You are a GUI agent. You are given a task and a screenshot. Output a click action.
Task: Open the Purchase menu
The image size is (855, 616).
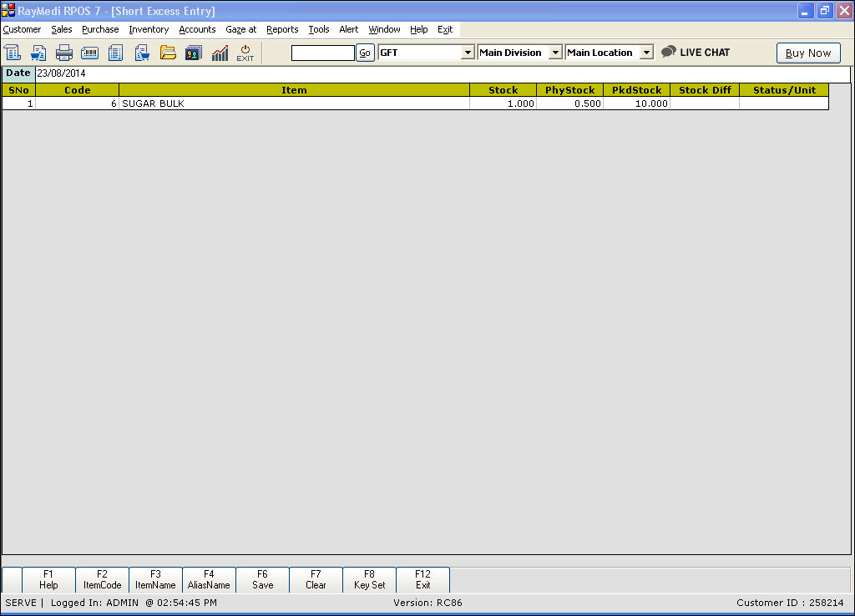tap(100, 29)
